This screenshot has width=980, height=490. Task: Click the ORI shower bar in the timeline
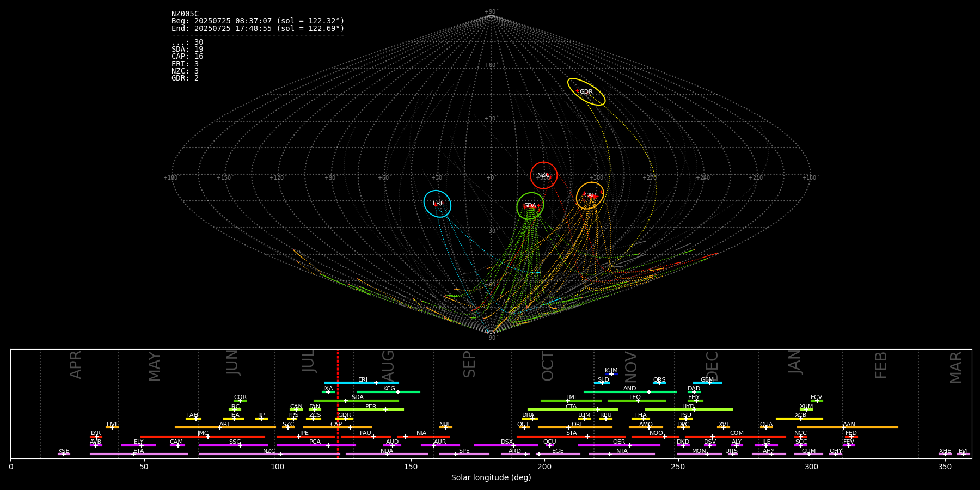[x=575, y=427]
